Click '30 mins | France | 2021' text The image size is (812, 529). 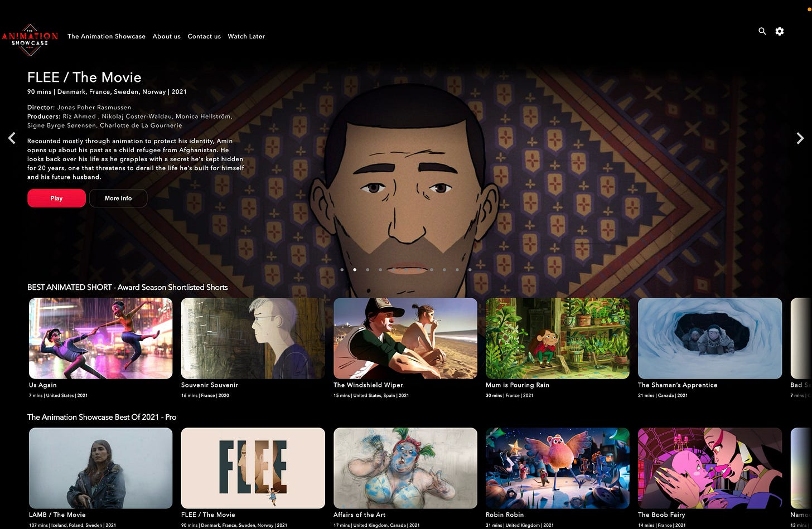click(510, 396)
